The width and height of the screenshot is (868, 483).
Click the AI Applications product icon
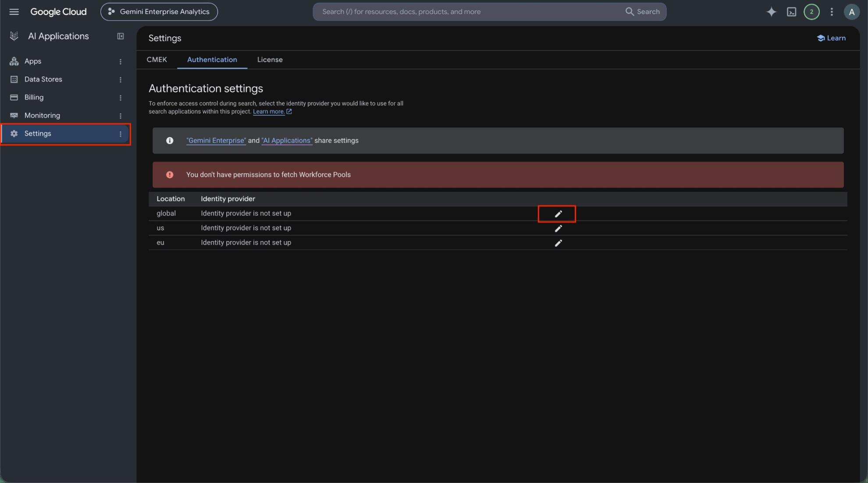(14, 36)
